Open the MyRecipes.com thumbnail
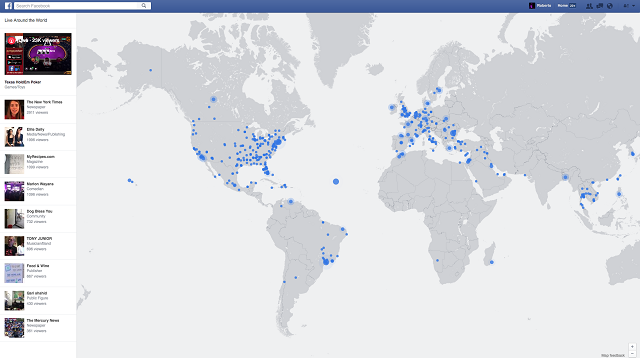This screenshot has height=360, width=640. pyautogui.click(x=14, y=164)
